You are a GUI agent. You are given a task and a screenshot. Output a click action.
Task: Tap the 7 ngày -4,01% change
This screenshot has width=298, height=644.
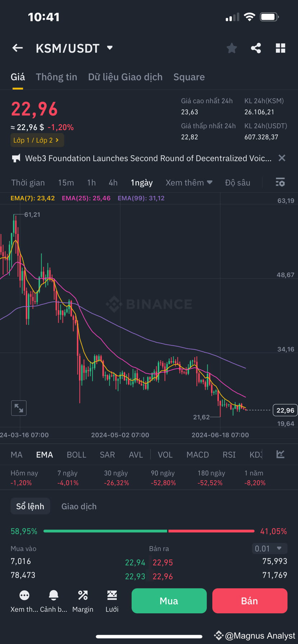(x=68, y=478)
